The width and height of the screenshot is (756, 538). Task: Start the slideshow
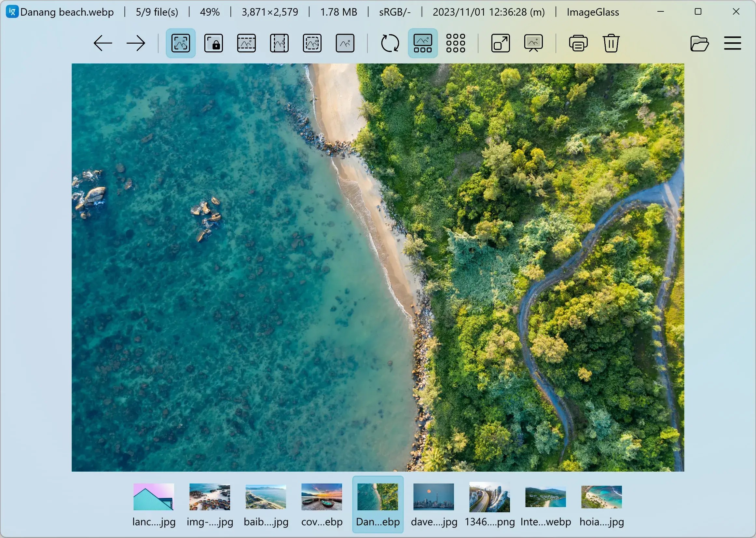[533, 43]
